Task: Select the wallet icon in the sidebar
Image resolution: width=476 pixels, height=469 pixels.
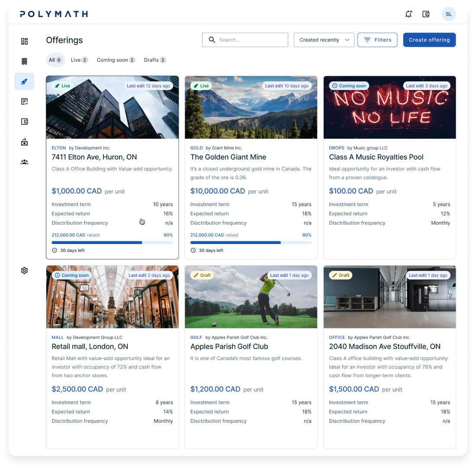Action: (24, 122)
